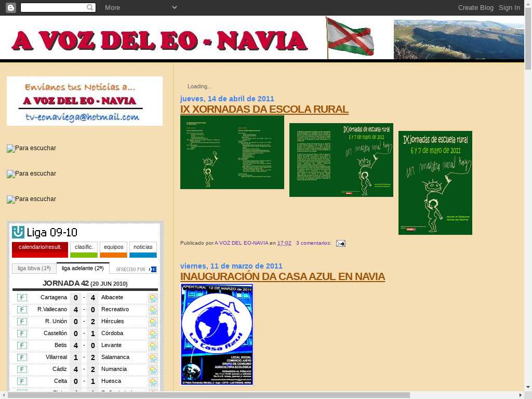Click weather icon for Cádiz-Numancia match
Screen dimensions: 532x399
click(x=153, y=369)
